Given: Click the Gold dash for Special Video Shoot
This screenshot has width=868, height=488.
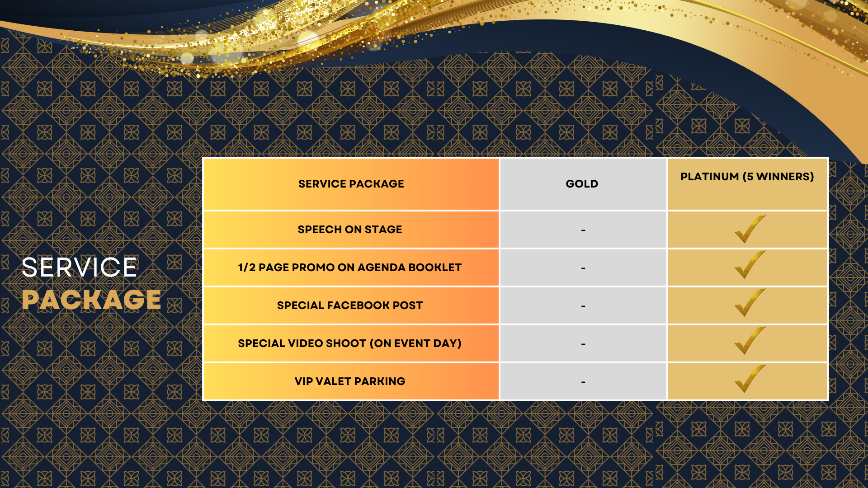Looking at the screenshot, I should pyautogui.click(x=583, y=344).
